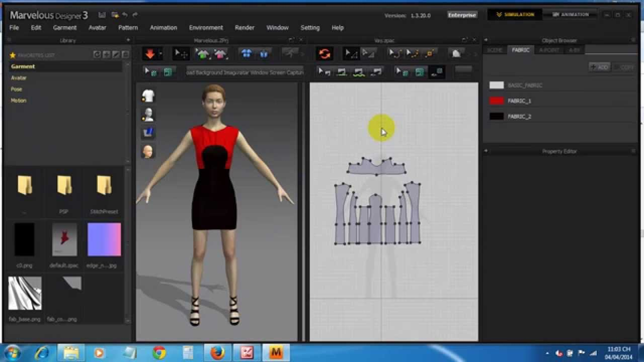Click the black FABRIC_2 color swatch
The image size is (644, 362).
click(x=497, y=116)
